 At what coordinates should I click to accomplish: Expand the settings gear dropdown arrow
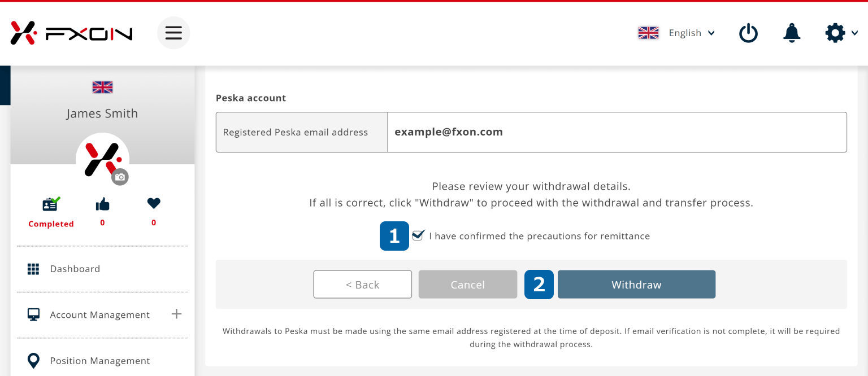(855, 33)
